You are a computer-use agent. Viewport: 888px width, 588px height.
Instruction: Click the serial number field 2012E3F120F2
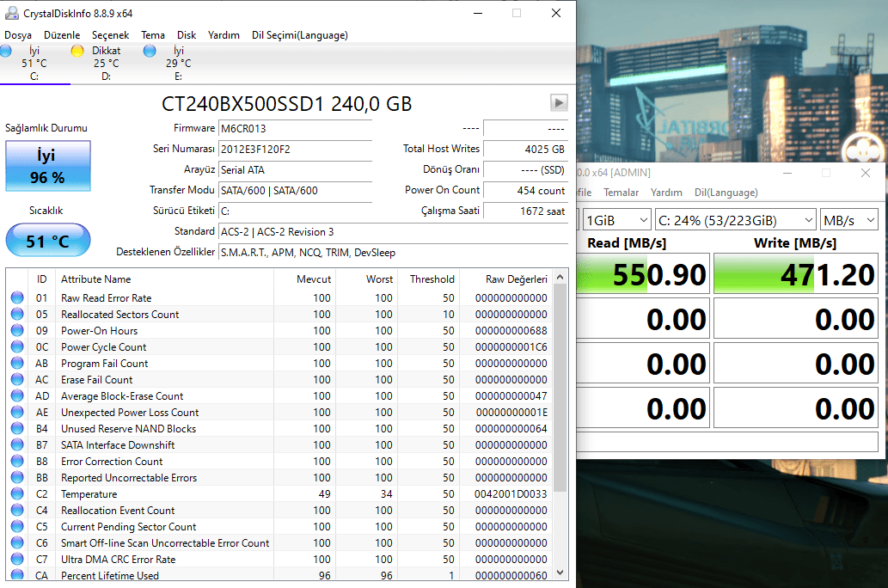[295, 149]
